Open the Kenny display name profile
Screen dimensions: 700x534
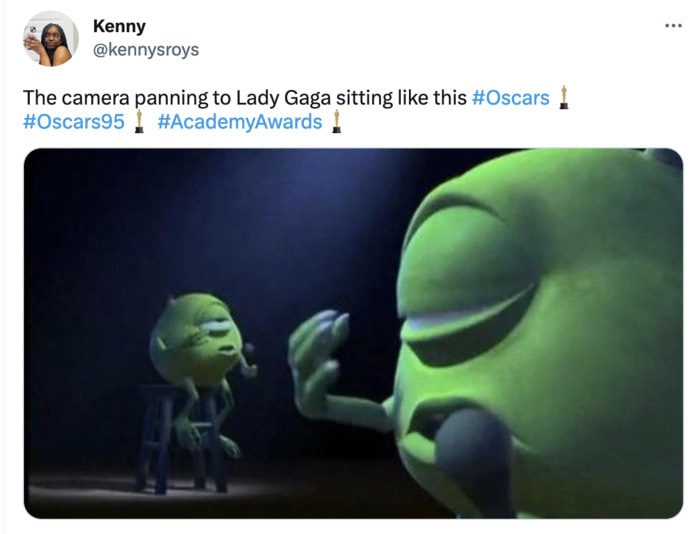pos(119,26)
